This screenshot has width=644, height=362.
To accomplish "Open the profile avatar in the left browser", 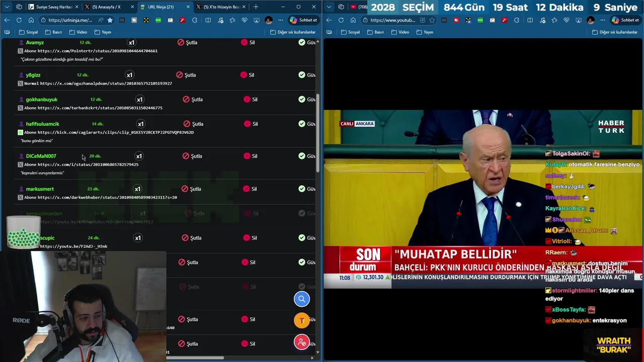I will (268, 20).
